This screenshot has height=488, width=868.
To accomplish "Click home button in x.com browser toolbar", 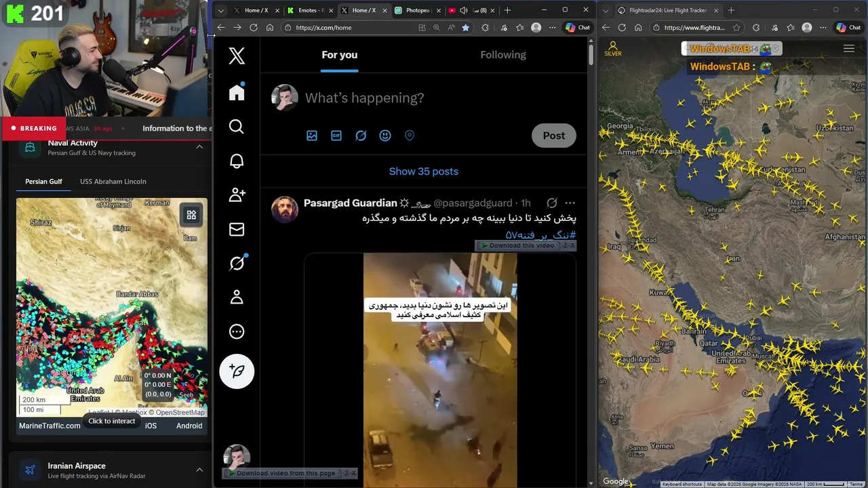I will coord(270,28).
